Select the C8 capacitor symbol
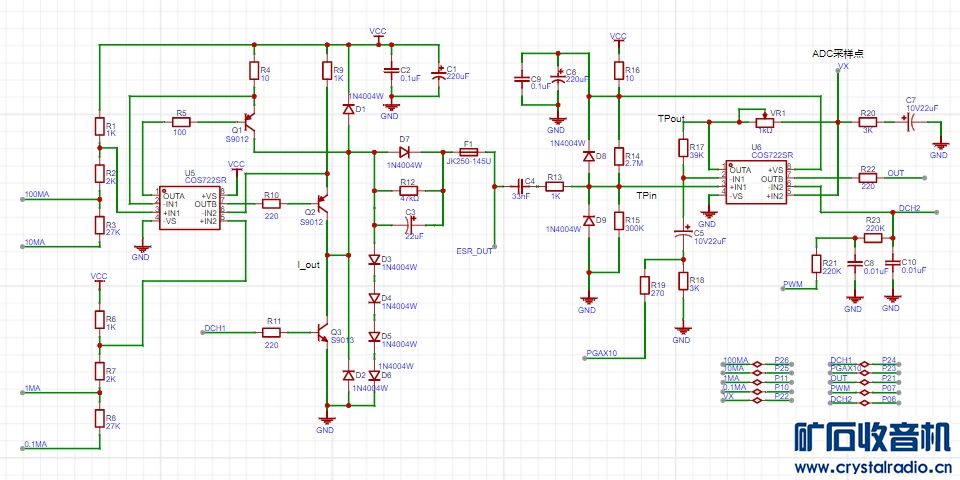This screenshot has width=960, height=480. (x=853, y=263)
